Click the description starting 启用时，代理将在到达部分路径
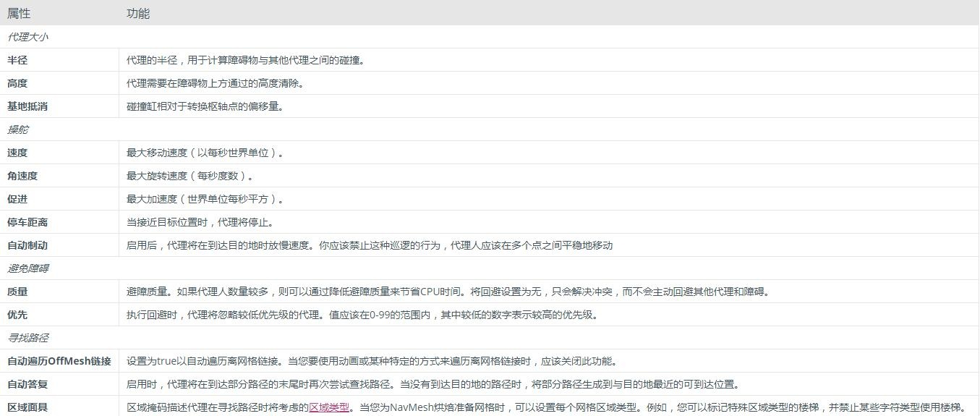Image resolution: width=980 pixels, height=416 pixels. coord(433,384)
